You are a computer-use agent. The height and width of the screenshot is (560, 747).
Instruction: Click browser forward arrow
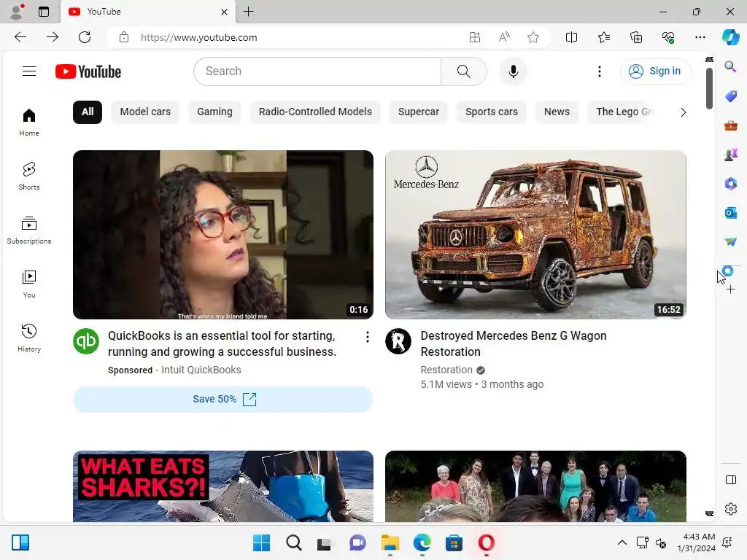[x=53, y=37]
